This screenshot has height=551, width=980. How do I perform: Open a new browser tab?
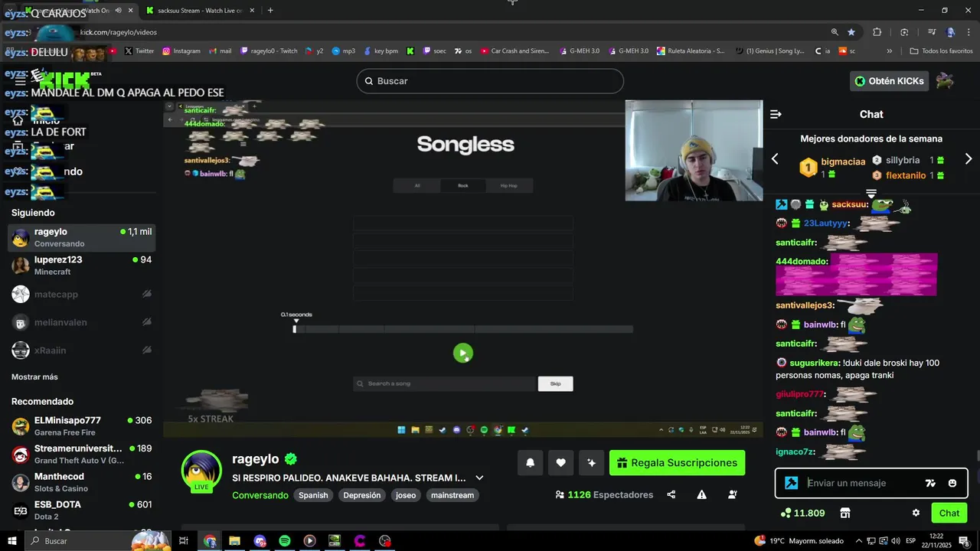270,10
